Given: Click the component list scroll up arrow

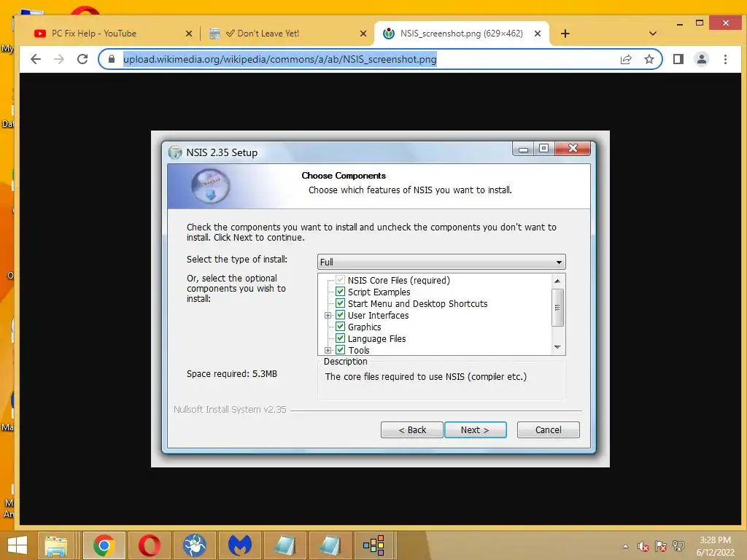Looking at the screenshot, I should [x=557, y=281].
